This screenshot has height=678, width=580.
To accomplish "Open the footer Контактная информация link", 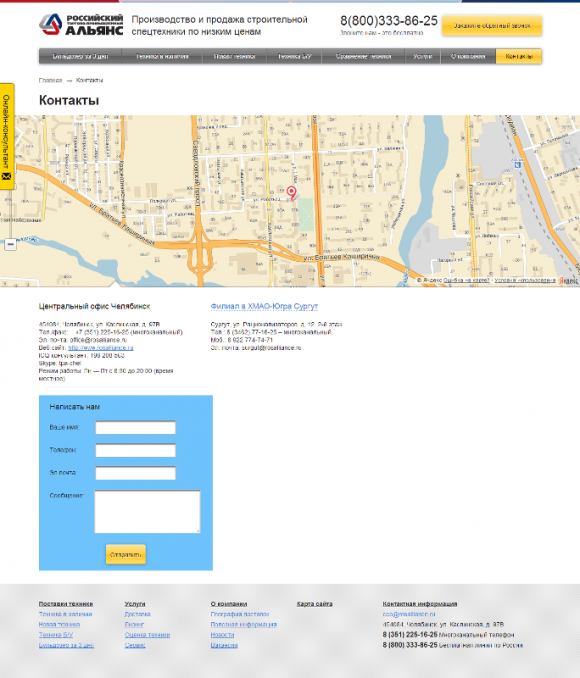I will [420, 604].
